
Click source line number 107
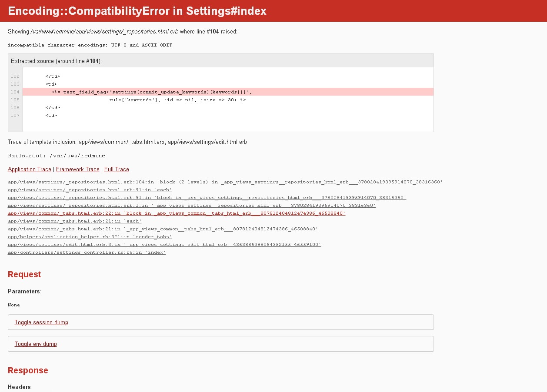tap(15, 116)
